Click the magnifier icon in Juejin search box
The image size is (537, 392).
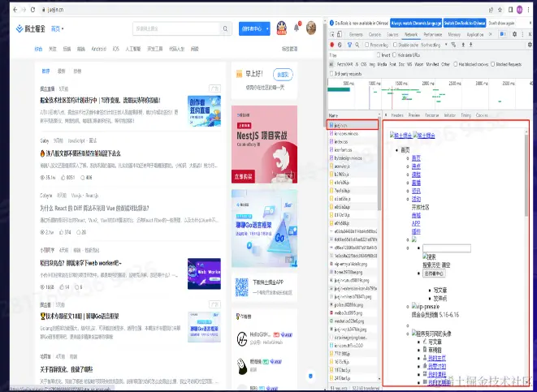coord(225,28)
